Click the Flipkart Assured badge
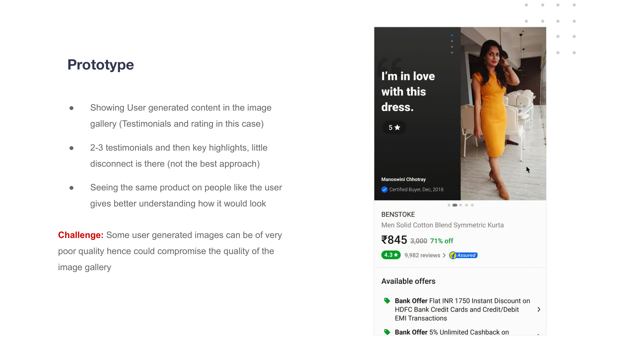644x362 pixels. [463, 255]
